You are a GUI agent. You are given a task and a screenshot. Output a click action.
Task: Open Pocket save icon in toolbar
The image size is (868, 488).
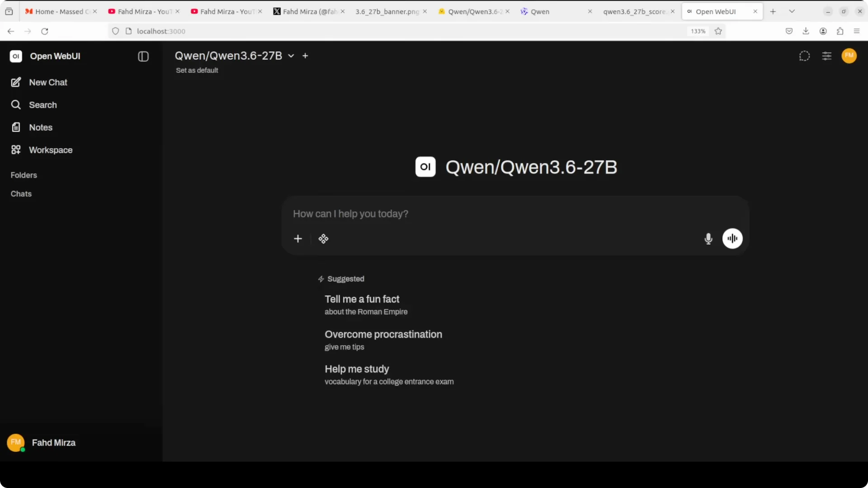(x=789, y=31)
